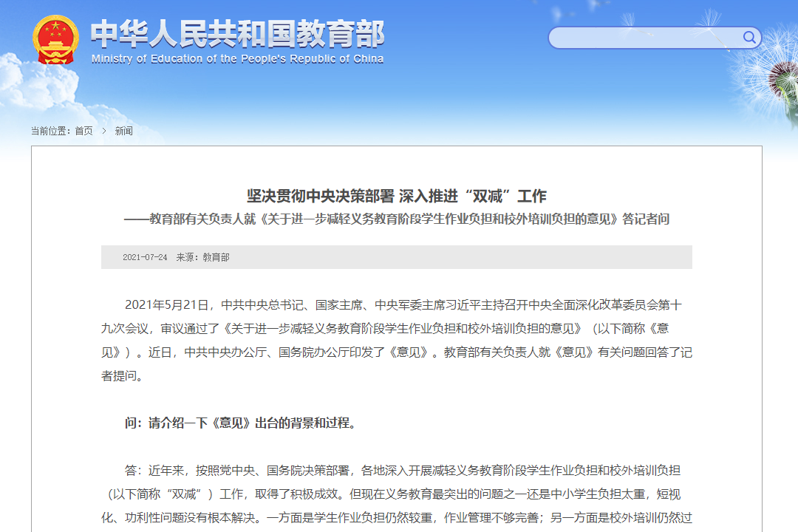Click question 请介绍一下《意见》出台的背景和过程

239,423
